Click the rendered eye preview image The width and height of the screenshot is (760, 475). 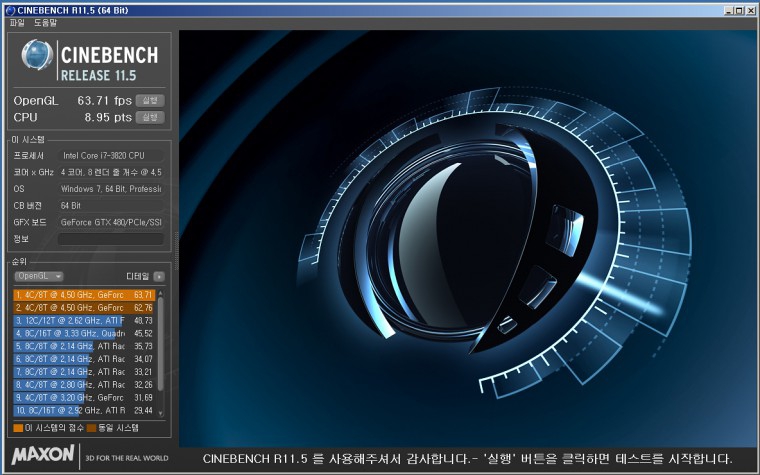467,238
